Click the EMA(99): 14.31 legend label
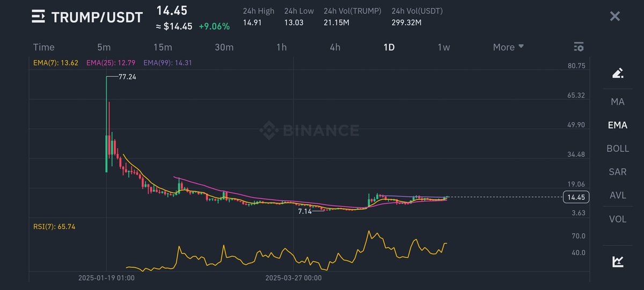 pos(167,63)
